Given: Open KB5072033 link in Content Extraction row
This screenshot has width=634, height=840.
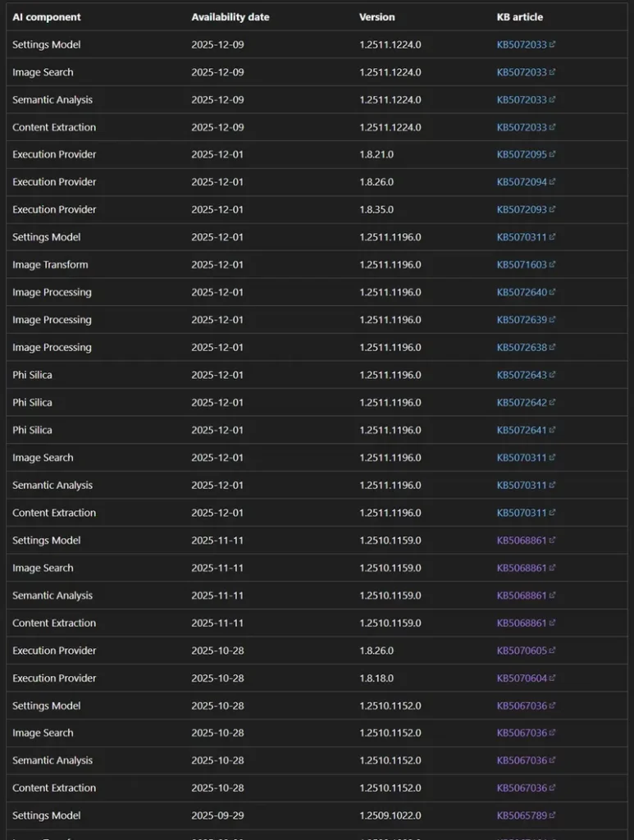Looking at the screenshot, I should click(522, 127).
